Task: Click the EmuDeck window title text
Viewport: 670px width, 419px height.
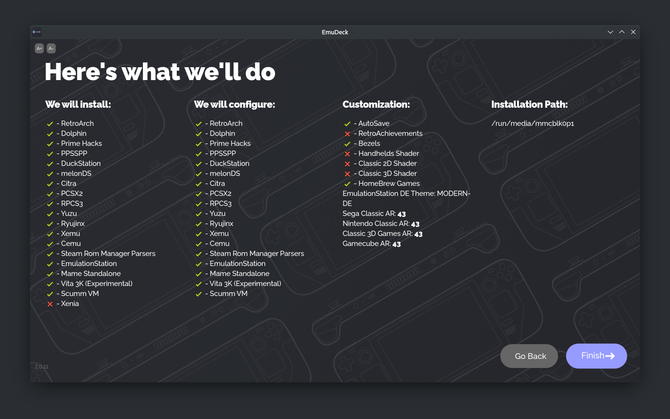Action: click(x=335, y=32)
